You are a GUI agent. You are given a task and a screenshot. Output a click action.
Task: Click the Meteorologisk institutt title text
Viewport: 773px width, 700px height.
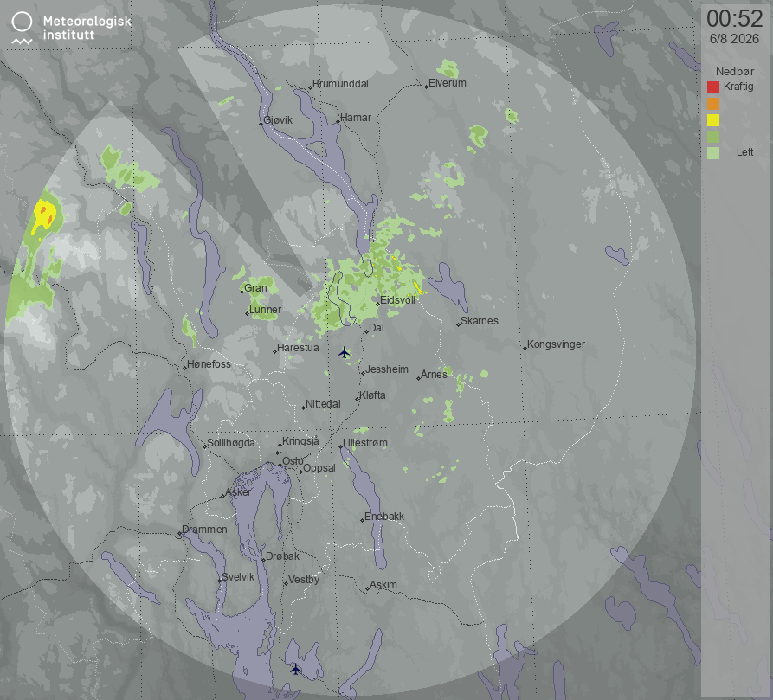pos(87,28)
